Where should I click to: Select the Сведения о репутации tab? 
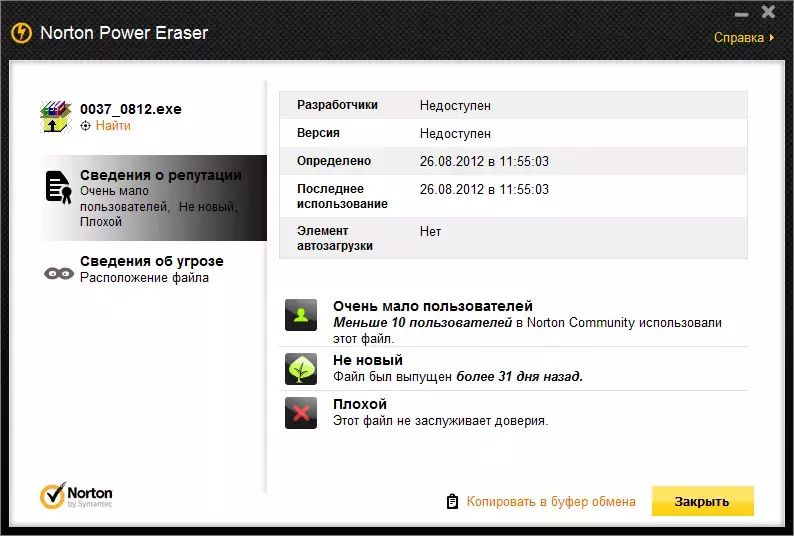154,198
